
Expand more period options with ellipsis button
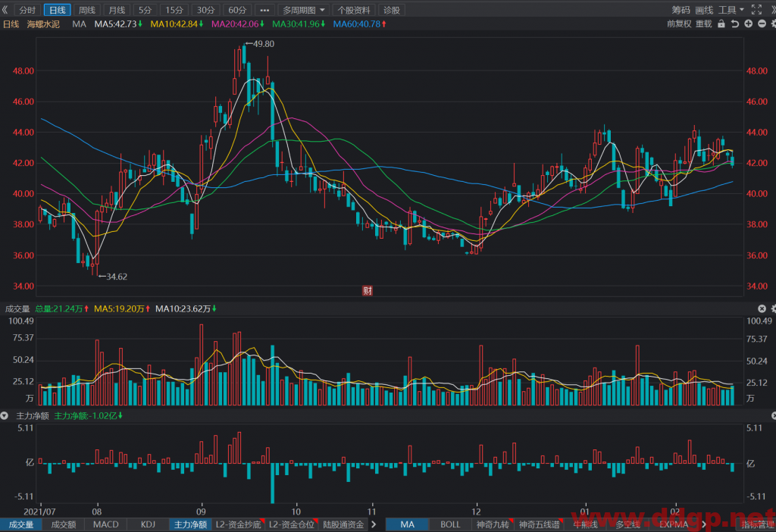coord(264,10)
